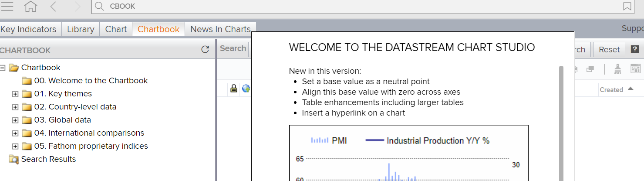
Task: Click the PMI chart preview thumbnail
Action: [408, 153]
